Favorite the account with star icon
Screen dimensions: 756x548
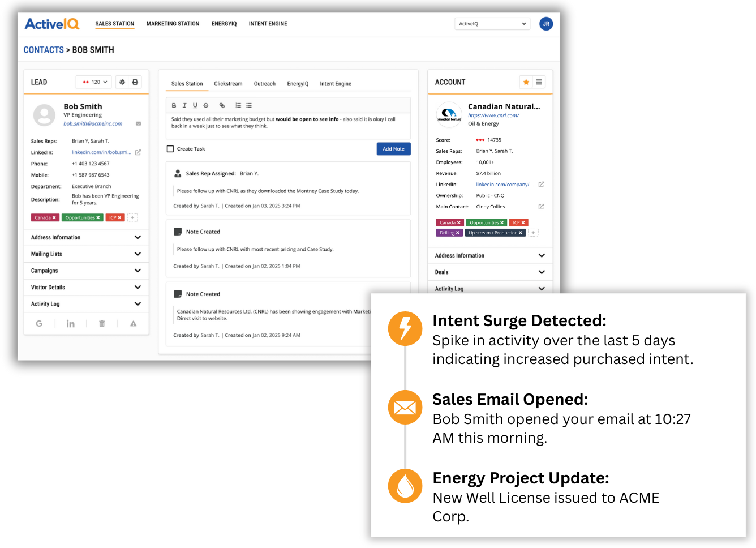click(526, 82)
